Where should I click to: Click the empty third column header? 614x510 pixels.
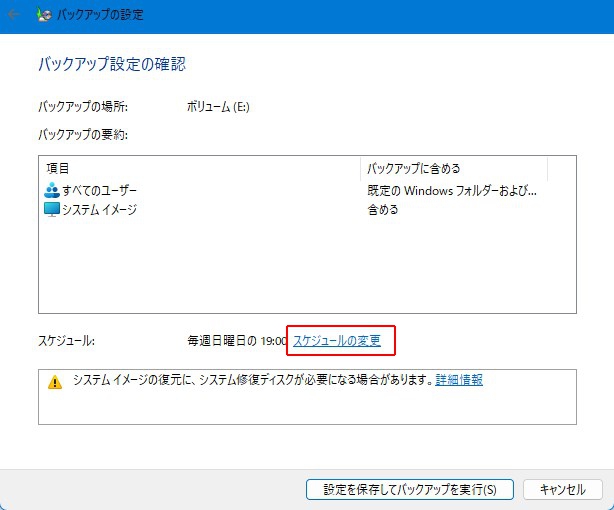[561, 168]
